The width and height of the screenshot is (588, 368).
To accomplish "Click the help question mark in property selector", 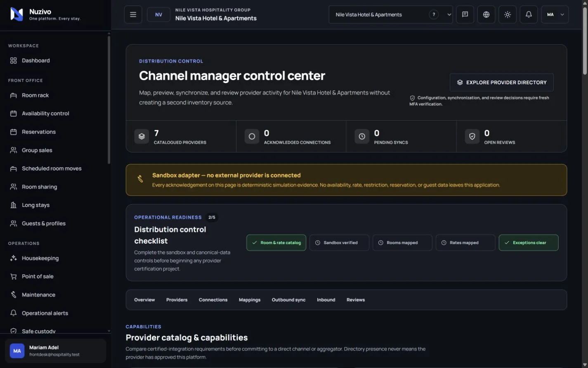I will click(x=434, y=14).
